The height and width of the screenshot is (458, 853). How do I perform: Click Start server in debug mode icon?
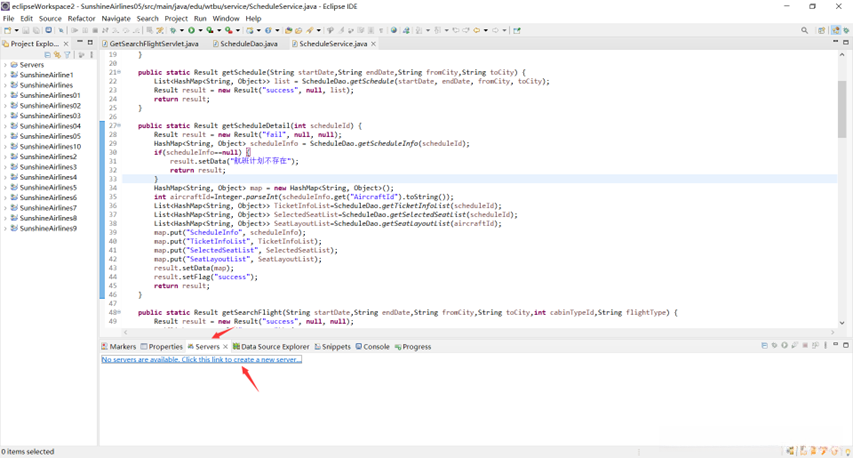point(774,345)
